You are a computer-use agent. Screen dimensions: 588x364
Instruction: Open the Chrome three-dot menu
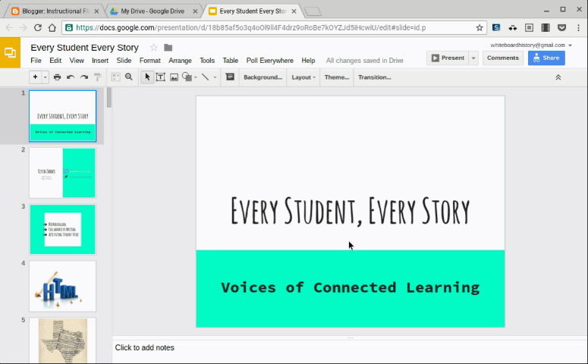pos(579,27)
